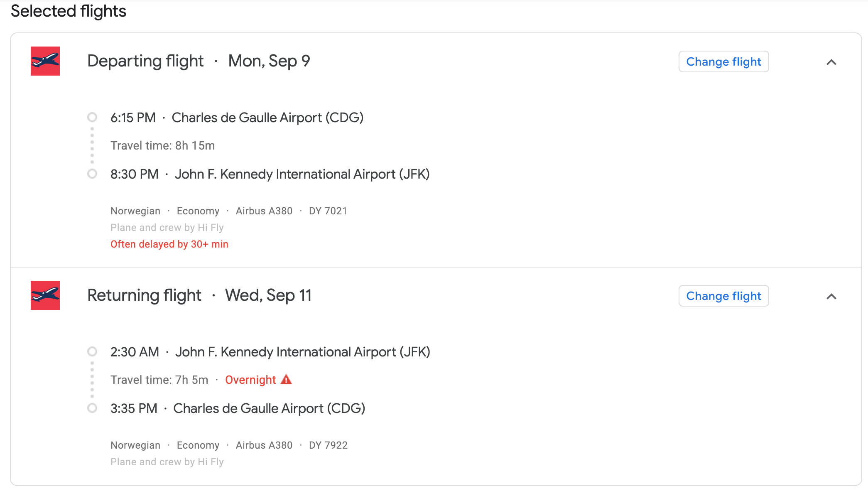
Task: Collapse the returning flight details chevron
Action: point(831,296)
